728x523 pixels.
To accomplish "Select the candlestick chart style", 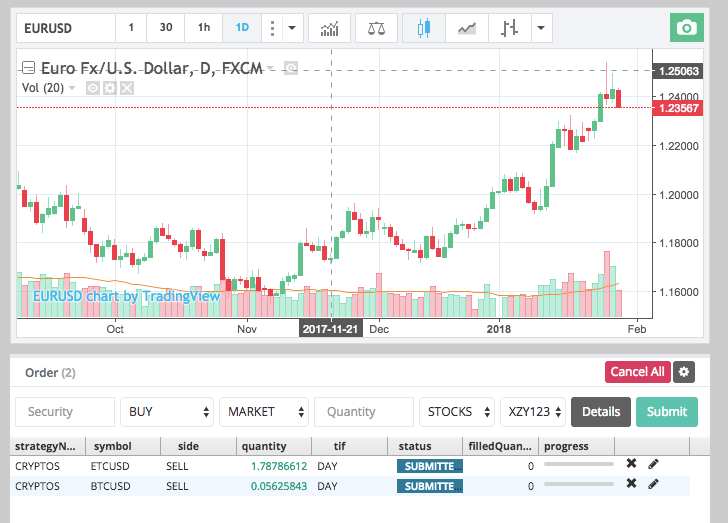I will (x=423, y=27).
